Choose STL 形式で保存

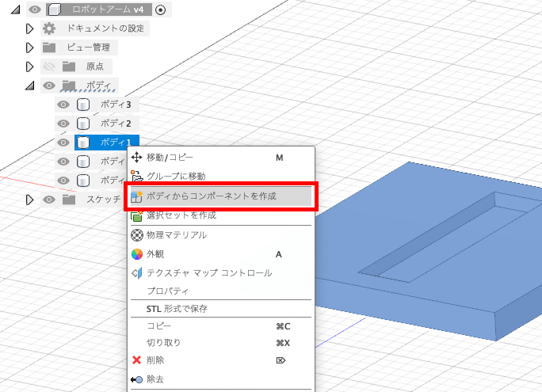(221, 309)
